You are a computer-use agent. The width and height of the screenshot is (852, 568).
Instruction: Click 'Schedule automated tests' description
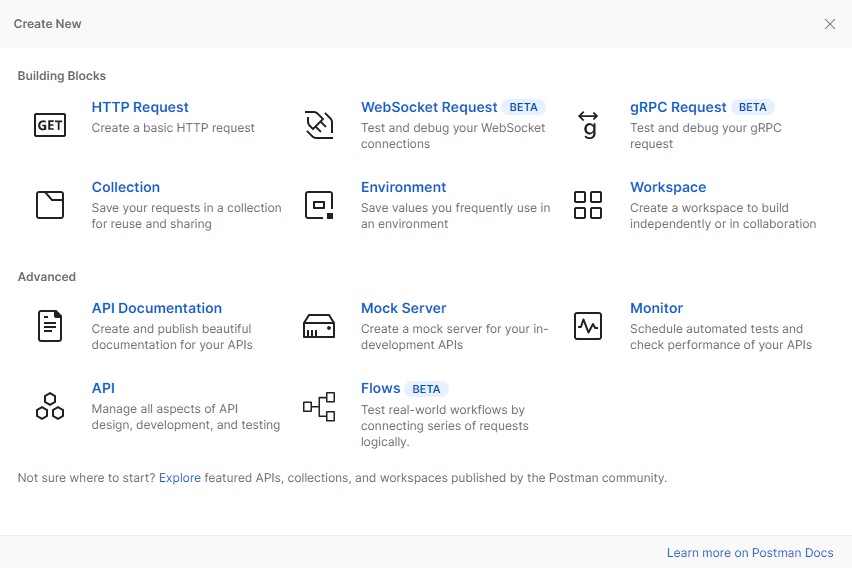[x=721, y=337]
